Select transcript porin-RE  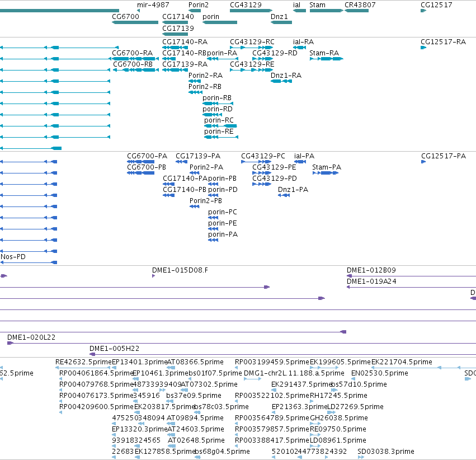[221, 138]
